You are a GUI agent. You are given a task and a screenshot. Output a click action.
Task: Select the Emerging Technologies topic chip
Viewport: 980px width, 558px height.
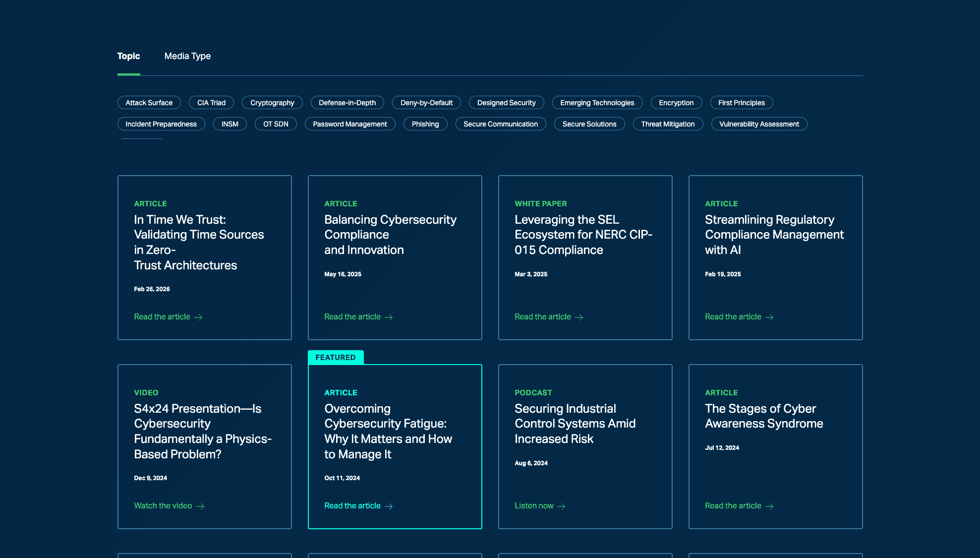pyautogui.click(x=598, y=102)
